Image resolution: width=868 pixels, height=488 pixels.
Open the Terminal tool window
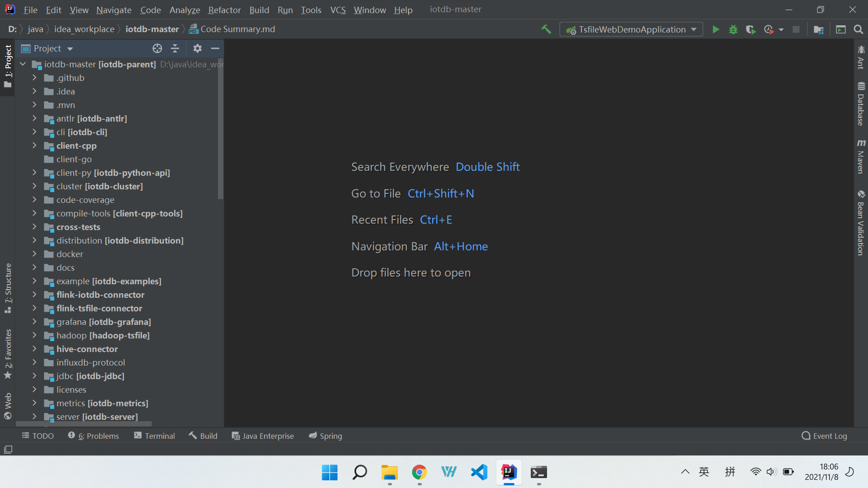tap(154, 436)
